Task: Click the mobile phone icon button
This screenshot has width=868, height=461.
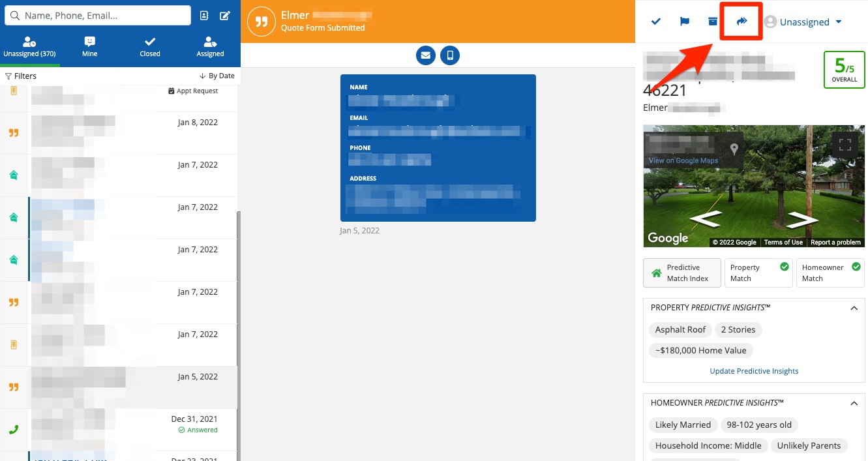Action: pos(449,55)
